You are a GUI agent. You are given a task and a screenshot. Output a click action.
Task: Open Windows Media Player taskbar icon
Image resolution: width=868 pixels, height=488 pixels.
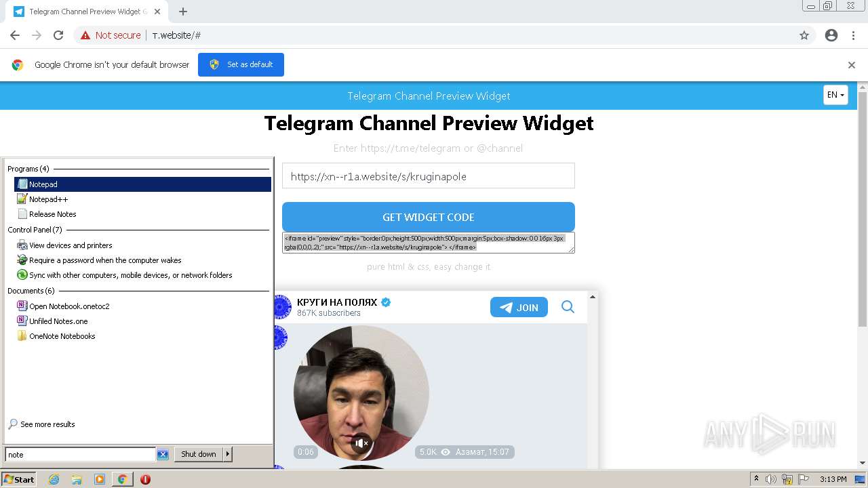(x=100, y=479)
